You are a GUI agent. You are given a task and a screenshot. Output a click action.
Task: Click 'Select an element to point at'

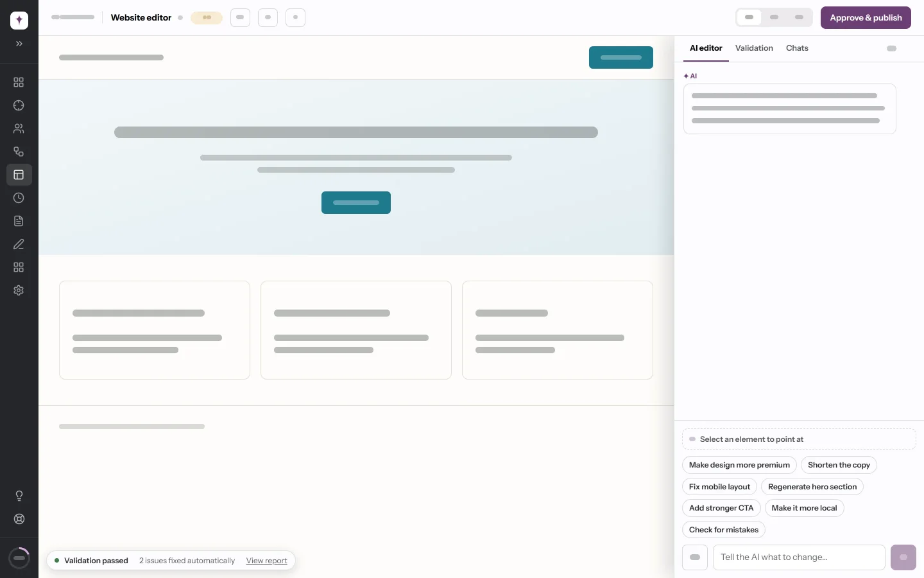pyautogui.click(x=799, y=439)
